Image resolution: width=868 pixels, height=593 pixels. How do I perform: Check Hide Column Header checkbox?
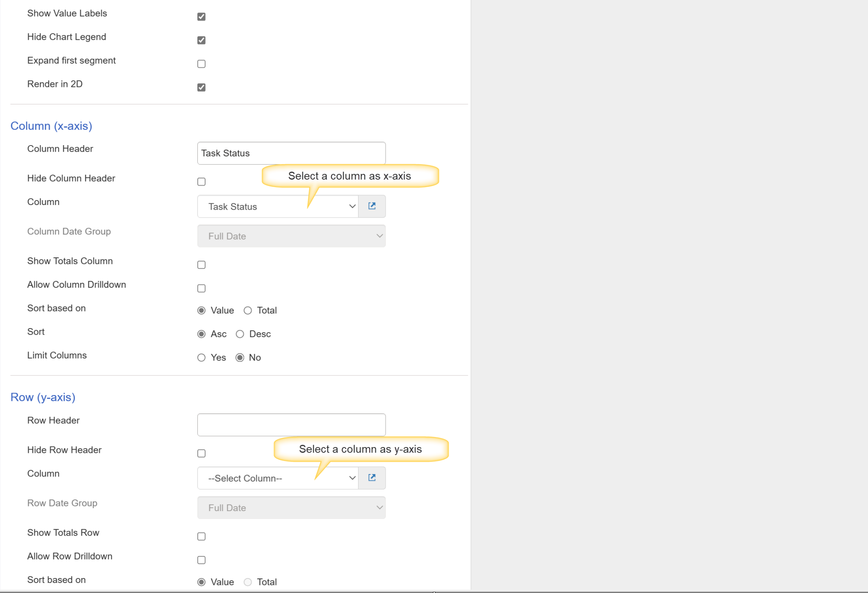[x=202, y=182]
